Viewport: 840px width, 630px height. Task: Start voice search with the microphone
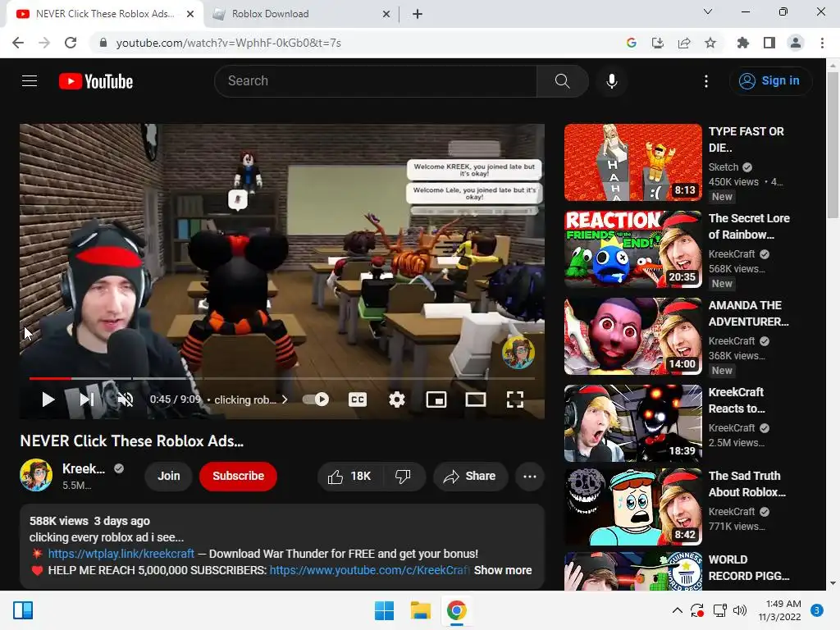612,81
